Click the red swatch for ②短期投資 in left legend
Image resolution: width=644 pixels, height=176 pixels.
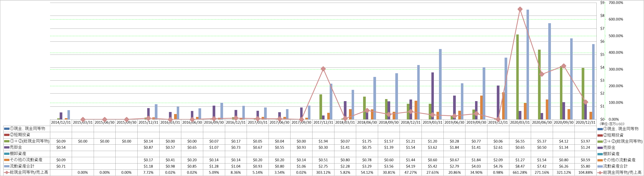coord(7,135)
